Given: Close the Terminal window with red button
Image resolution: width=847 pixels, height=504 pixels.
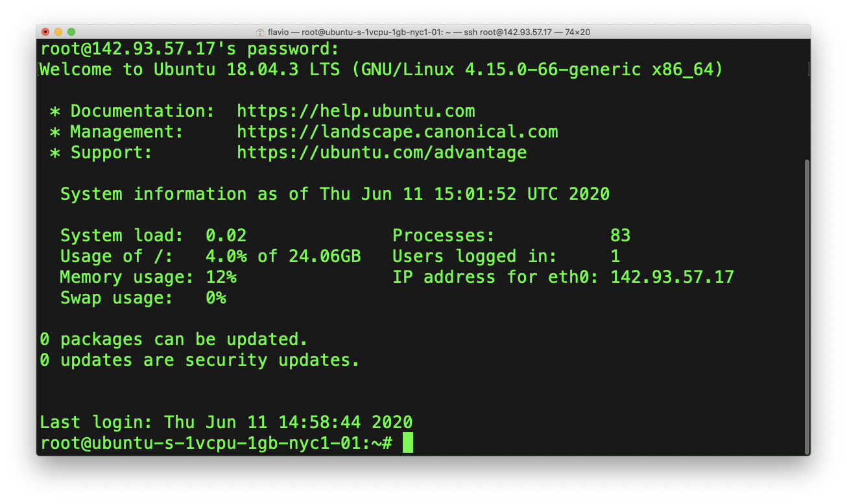Looking at the screenshot, I should (45, 32).
